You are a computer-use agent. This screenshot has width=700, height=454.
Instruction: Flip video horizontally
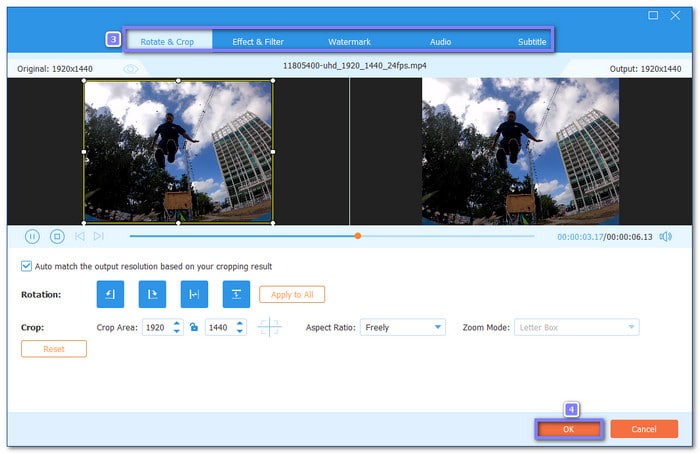(x=194, y=294)
